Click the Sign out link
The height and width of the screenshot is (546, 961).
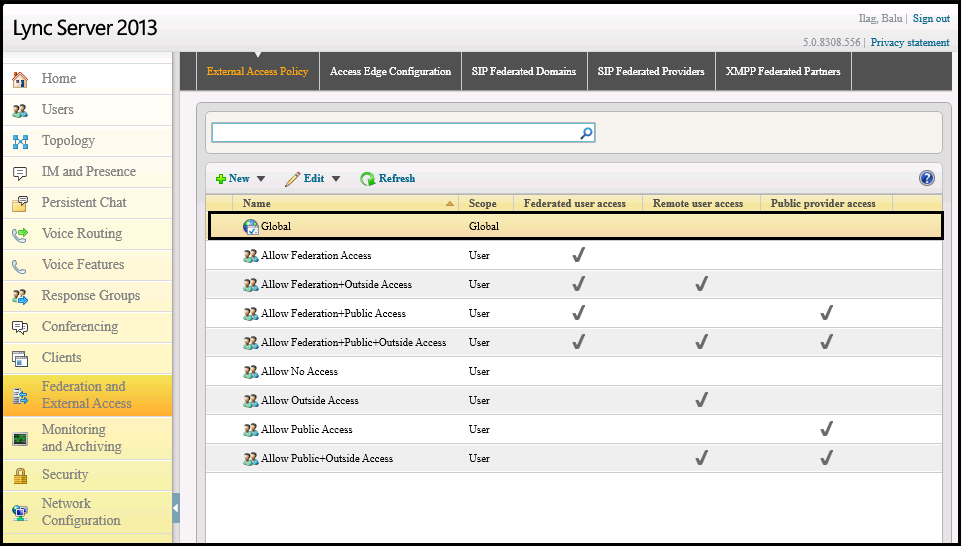pyautogui.click(x=931, y=18)
